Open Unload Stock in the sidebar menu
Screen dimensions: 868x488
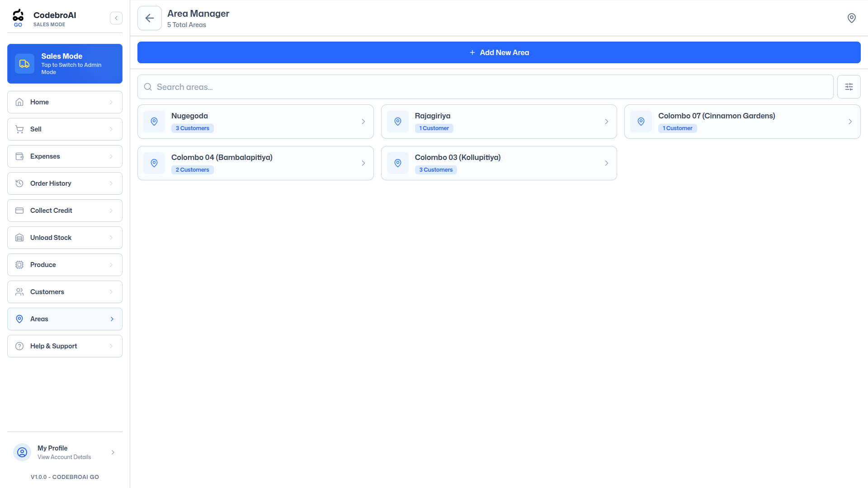point(65,238)
